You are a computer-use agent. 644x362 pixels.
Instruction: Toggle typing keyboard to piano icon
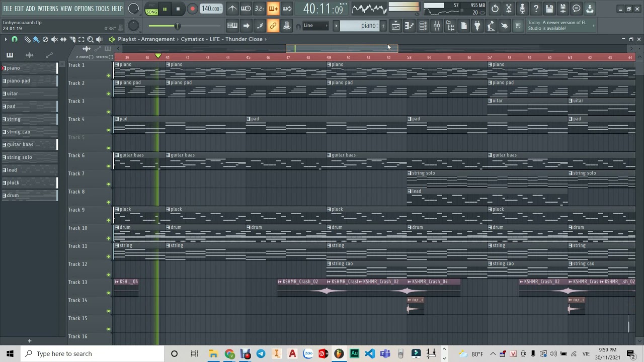[x=232, y=26]
